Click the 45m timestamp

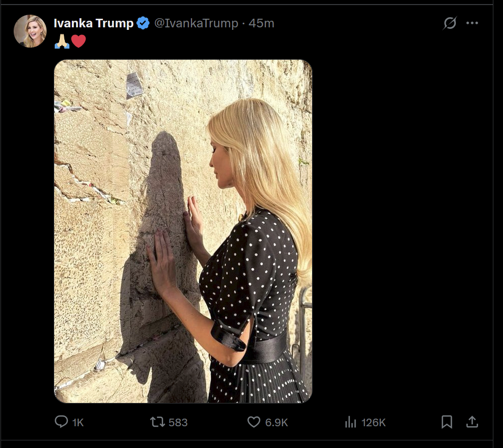click(261, 23)
